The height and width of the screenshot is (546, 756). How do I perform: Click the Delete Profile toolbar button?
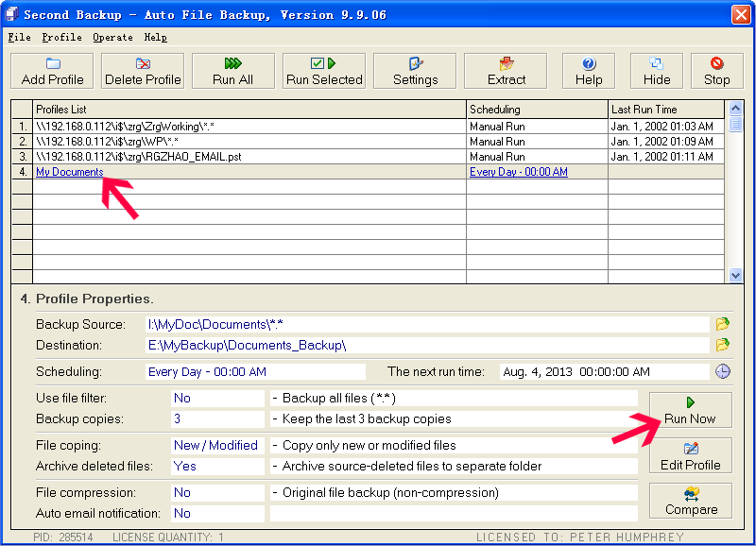(x=143, y=71)
